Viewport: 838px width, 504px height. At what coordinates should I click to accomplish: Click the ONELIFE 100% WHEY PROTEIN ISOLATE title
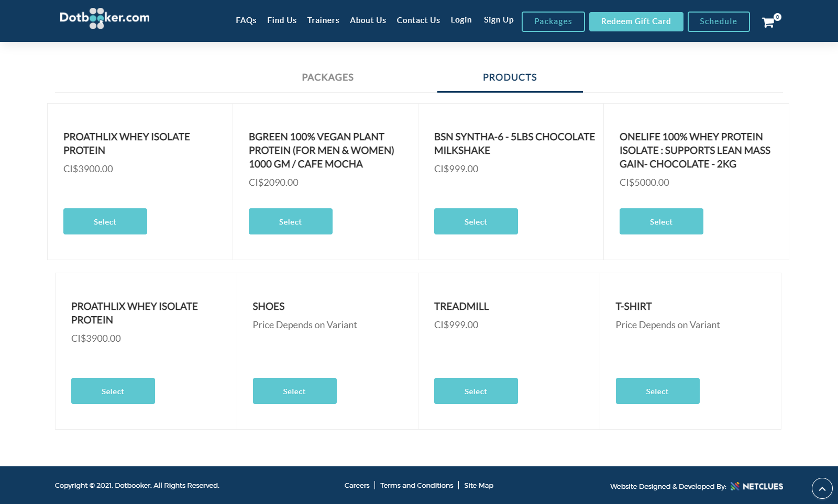click(695, 150)
